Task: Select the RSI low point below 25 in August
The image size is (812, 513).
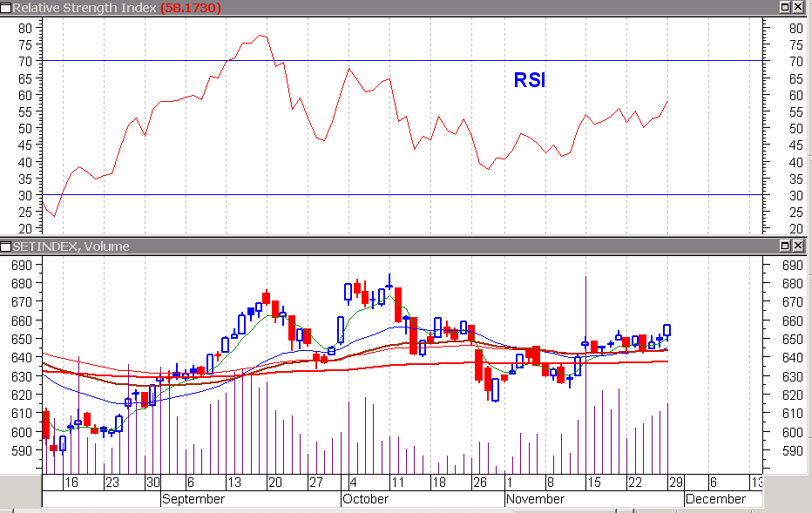Action: tap(54, 216)
